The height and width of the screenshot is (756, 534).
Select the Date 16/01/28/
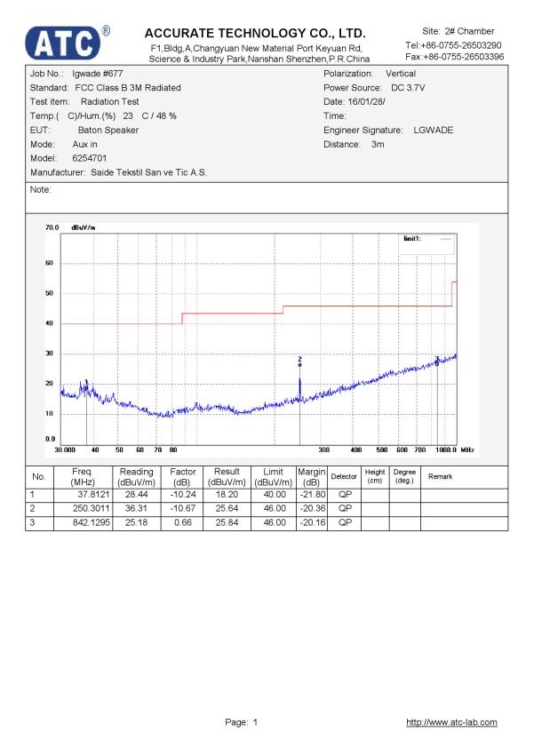click(x=366, y=102)
